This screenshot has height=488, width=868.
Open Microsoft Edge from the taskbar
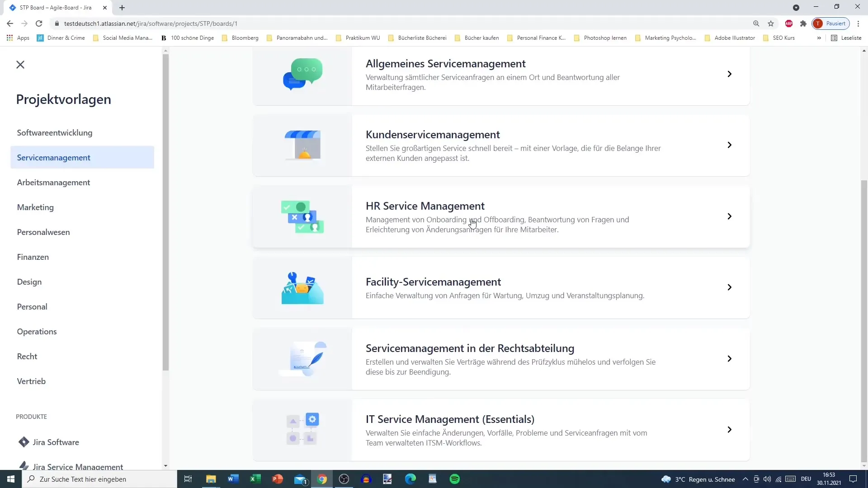(x=410, y=479)
